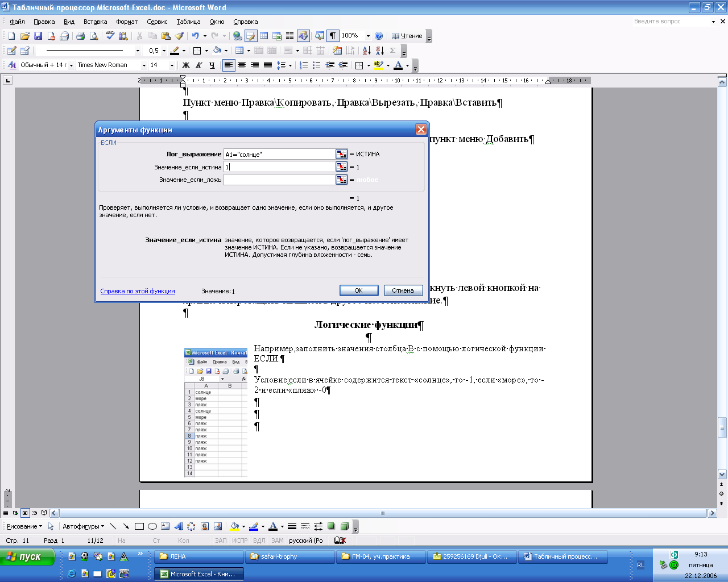Open the Правка menu
The width and height of the screenshot is (728, 582).
coord(44,22)
